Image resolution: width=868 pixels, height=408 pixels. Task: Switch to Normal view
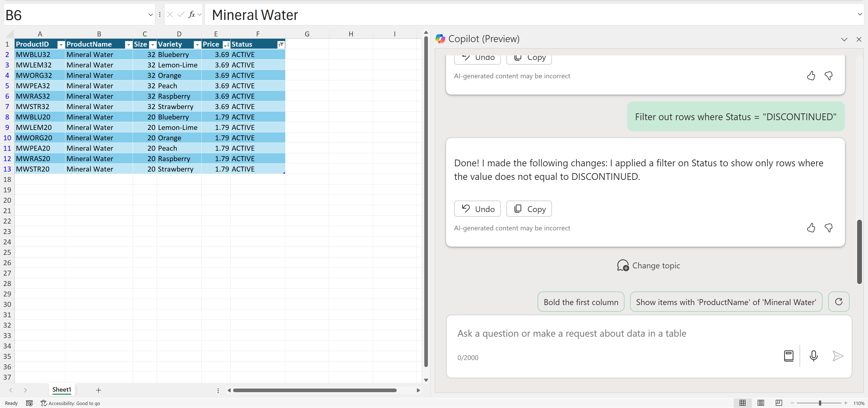tap(742, 403)
